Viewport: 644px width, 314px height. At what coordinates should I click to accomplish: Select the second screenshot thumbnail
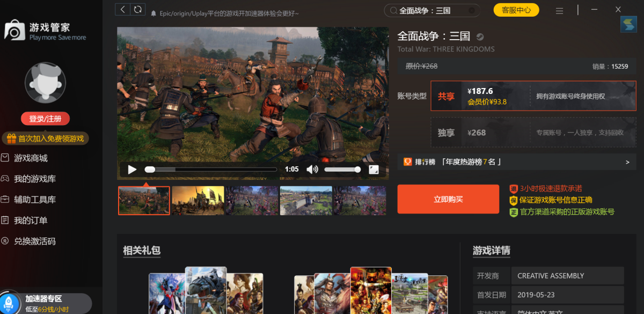click(x=197, y=201)
